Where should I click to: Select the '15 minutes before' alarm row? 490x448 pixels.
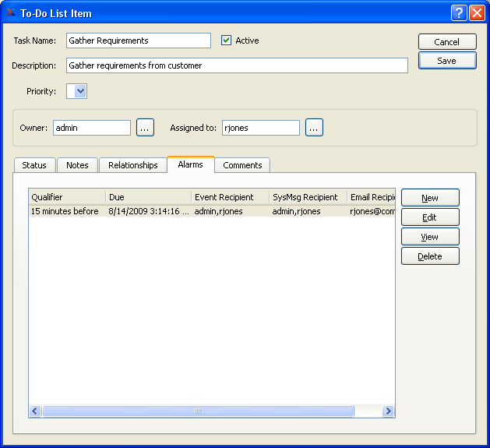pos(212,211)
